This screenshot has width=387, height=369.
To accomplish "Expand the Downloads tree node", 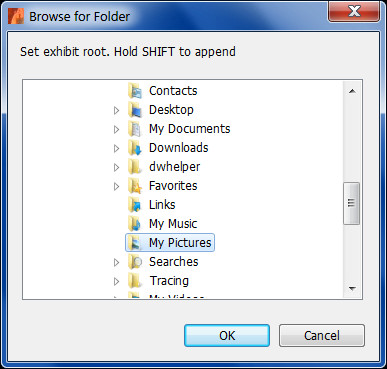I will coord(116,148).
